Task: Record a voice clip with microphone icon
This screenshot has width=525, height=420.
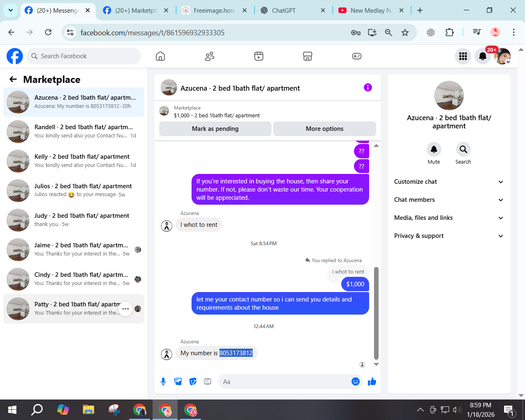Action: 163,381
